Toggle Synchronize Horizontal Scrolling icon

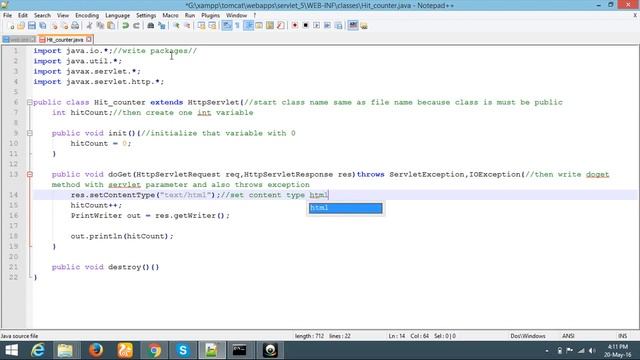point(212,26)
